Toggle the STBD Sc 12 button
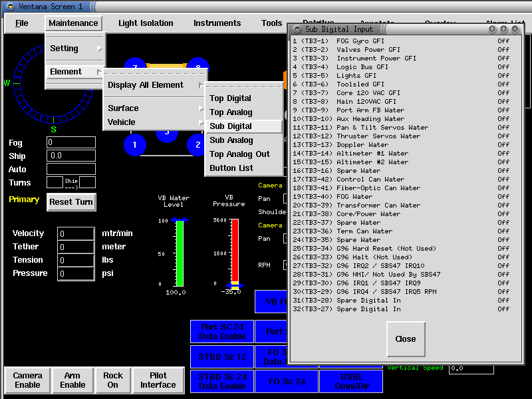This screenshot has height=399, width=532. 222,357
